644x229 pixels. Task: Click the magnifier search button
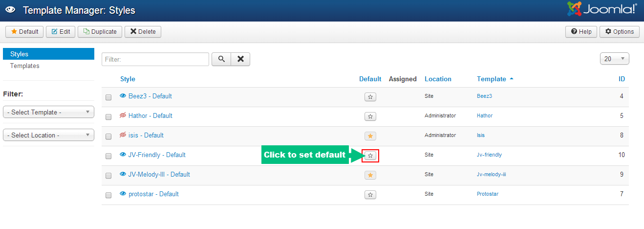pos(221,59)
